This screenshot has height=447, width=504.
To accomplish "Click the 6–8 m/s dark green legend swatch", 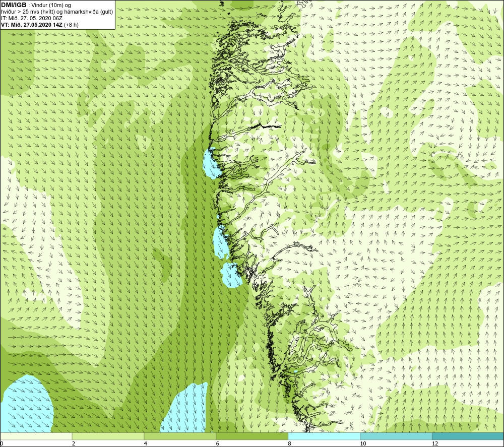I will point(252,436).
